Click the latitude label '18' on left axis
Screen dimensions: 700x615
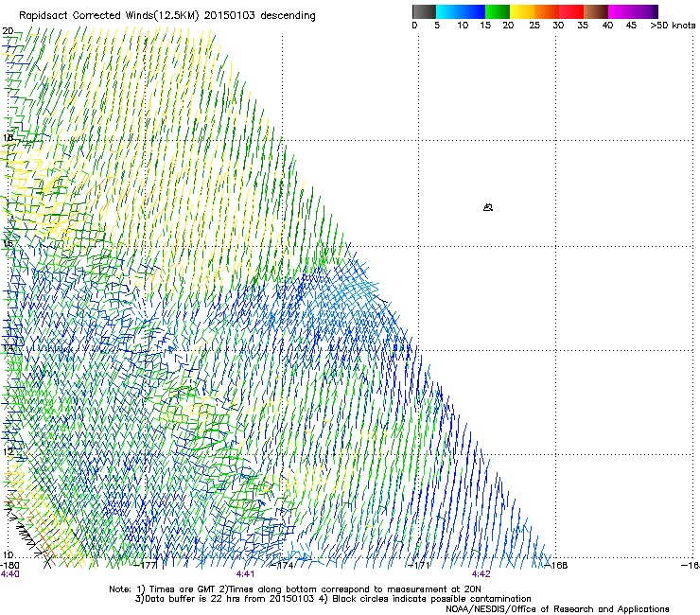point(8,137)
